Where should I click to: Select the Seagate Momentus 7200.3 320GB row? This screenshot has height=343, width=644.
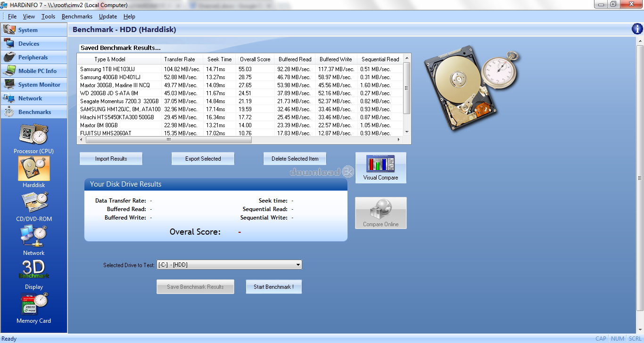pos(240,101)
